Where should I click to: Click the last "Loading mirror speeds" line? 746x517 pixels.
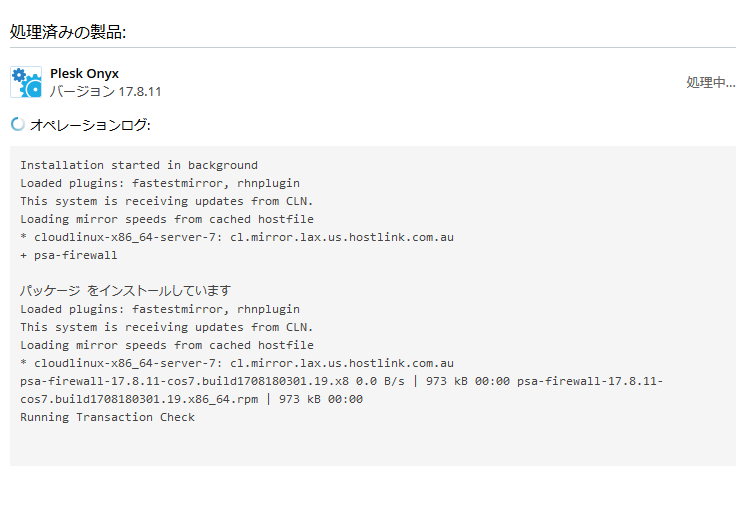point(167,345)
